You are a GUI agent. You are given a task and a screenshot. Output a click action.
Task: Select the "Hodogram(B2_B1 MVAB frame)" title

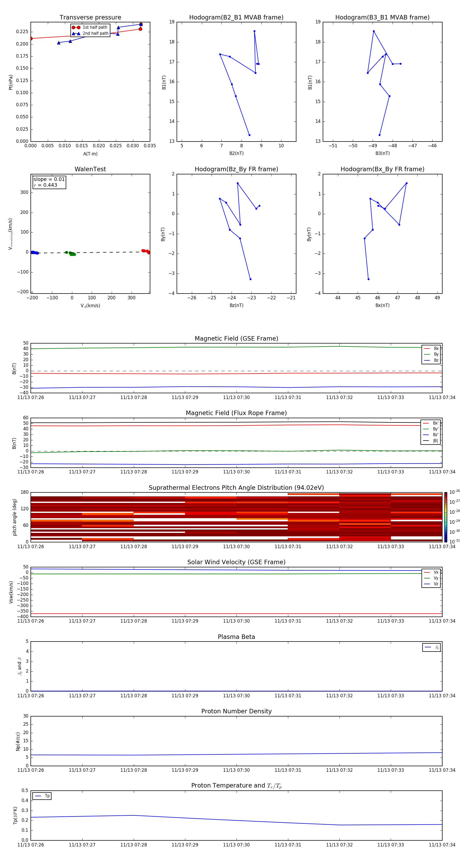(236, 18)
